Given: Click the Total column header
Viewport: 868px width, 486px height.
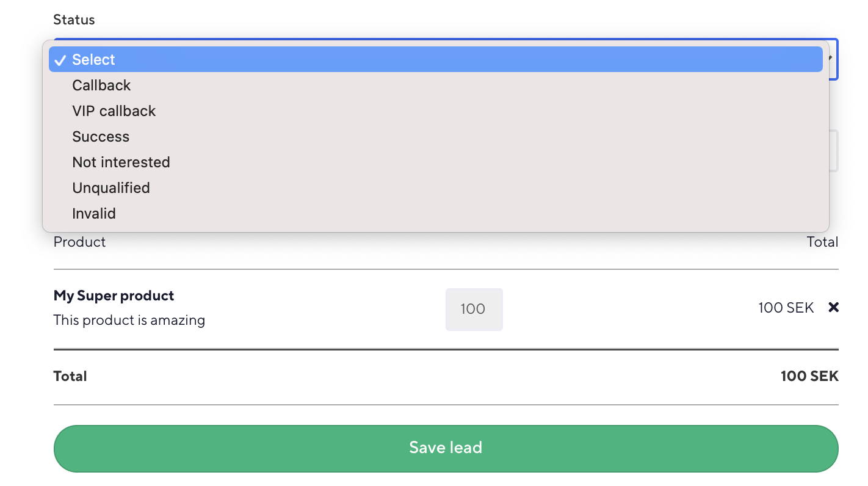Looking at the screenshot, I should click(822, 242).
